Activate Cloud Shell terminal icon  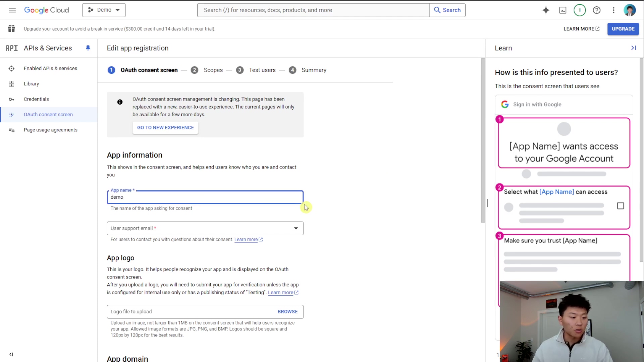pos(563,10)
